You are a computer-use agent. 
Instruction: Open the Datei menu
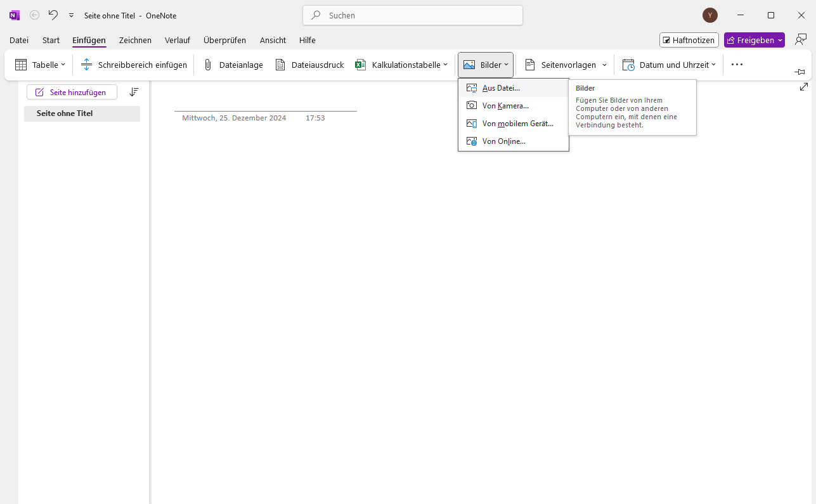point(19,40)
